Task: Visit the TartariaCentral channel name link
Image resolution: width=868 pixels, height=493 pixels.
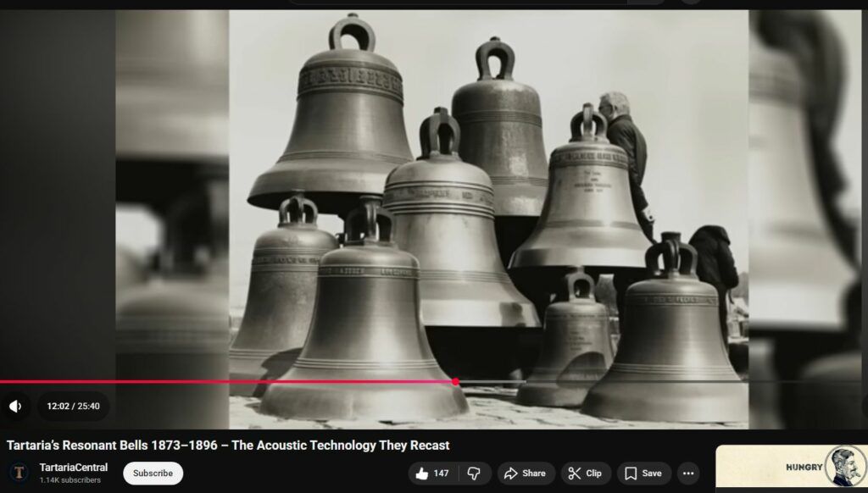Action: 73,468
